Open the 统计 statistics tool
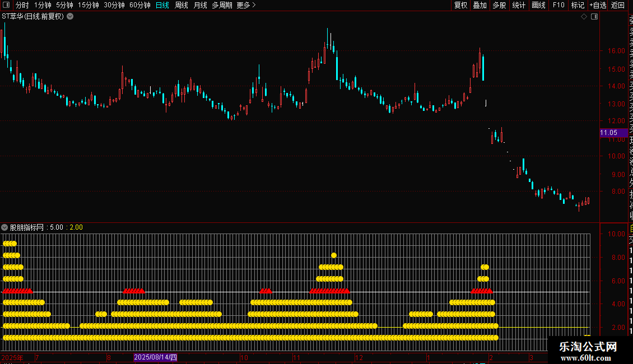The width and height of the screenshot is (633, 364). point(519,5)
